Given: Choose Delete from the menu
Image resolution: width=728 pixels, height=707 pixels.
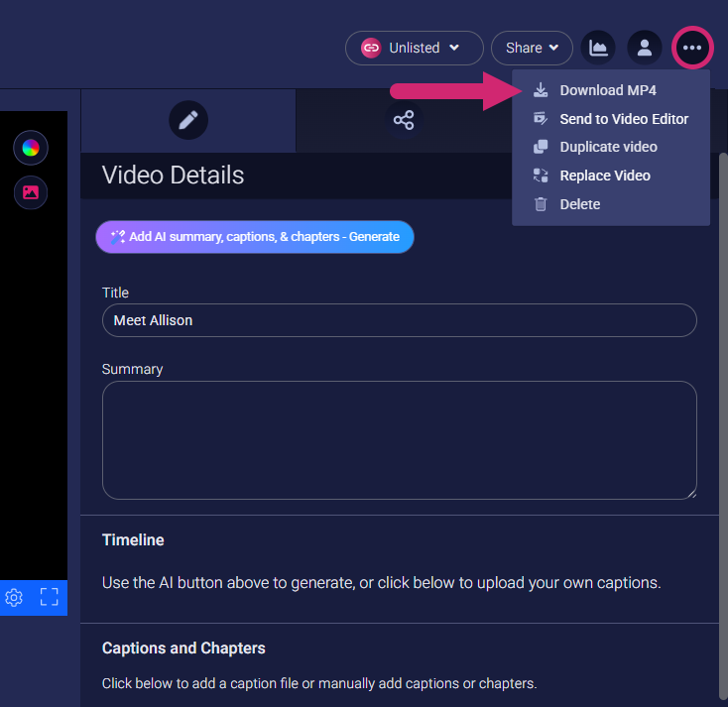Looking at the screenshot, I should [611, 204].
